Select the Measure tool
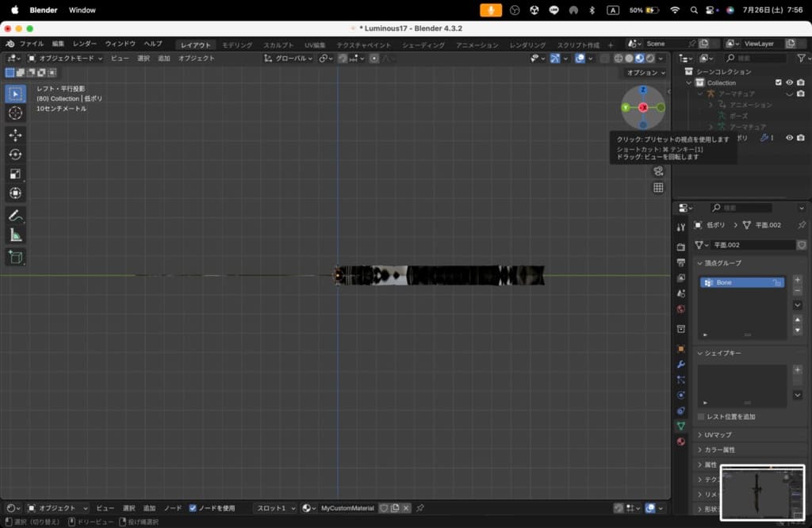This screenshot has height=528, width=812. (x=15, y=235)
